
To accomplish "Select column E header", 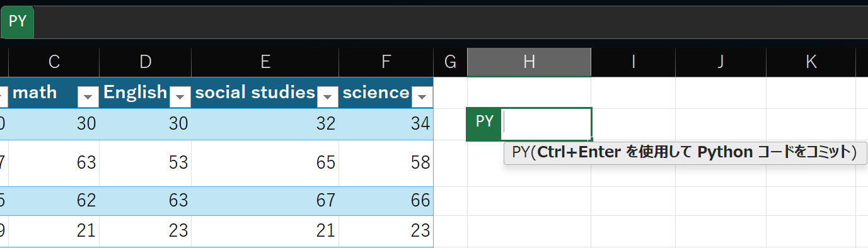I will coord(265,62).
